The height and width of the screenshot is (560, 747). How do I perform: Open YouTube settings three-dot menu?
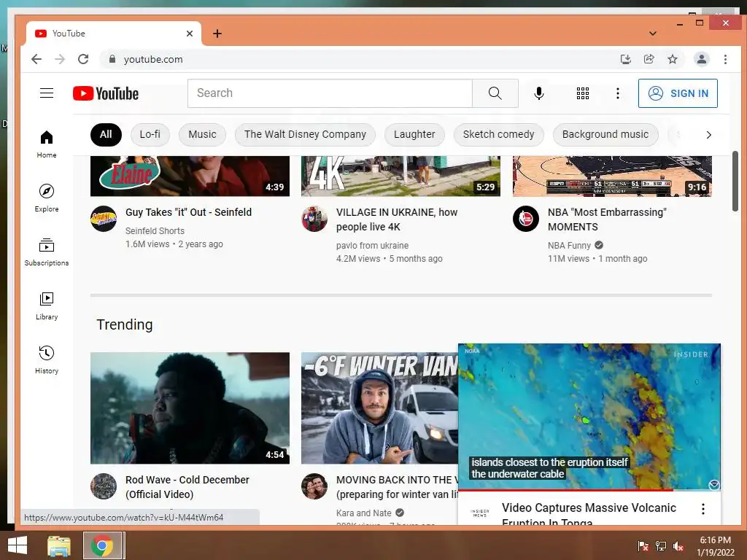617,93
